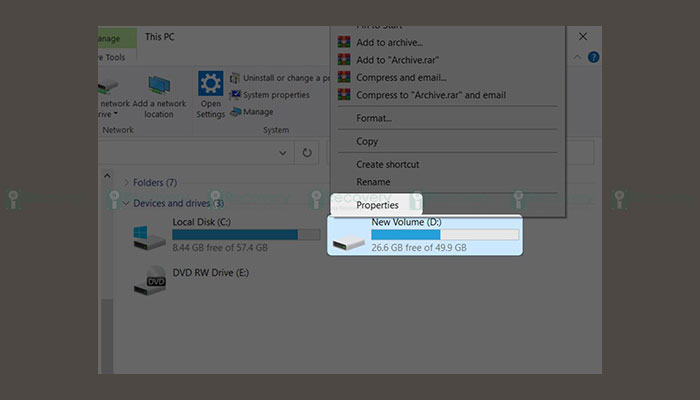Click WinRAR icon beside Compress and email
Image resolution: width=700 pixels, height=400 pixels.
tap(344, 77)
